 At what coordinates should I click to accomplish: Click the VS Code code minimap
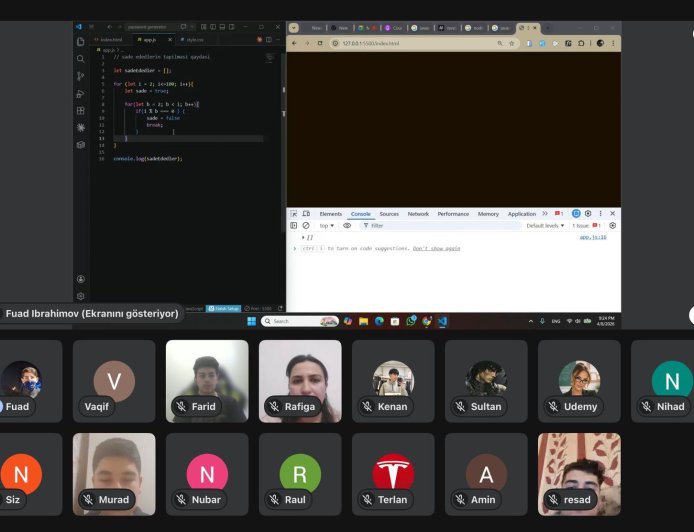click(x=270, y=58)
